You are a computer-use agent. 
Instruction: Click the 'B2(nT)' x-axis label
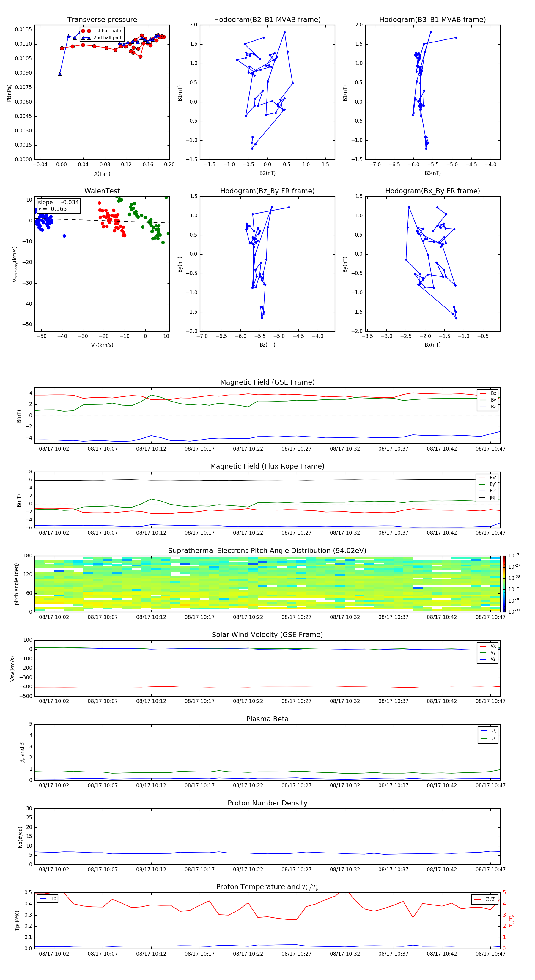coord(267,173)
